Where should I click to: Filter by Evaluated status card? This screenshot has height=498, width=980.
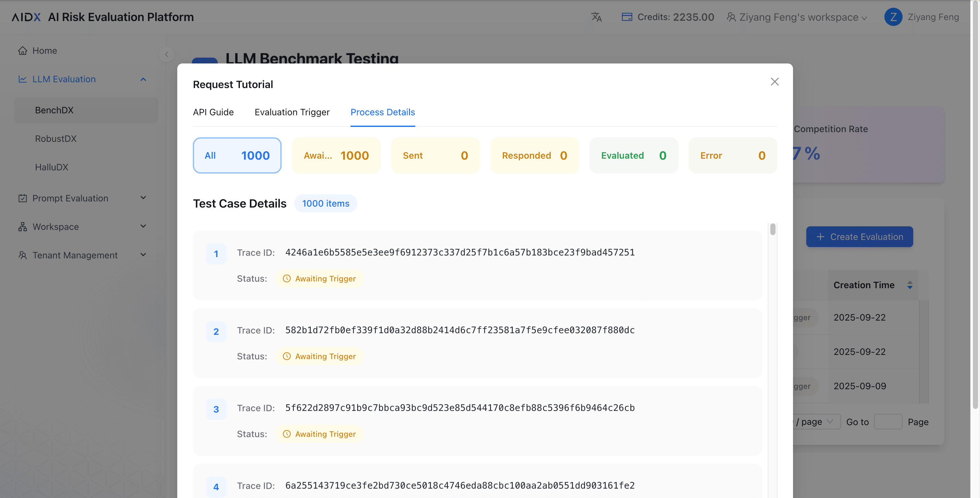634,155
